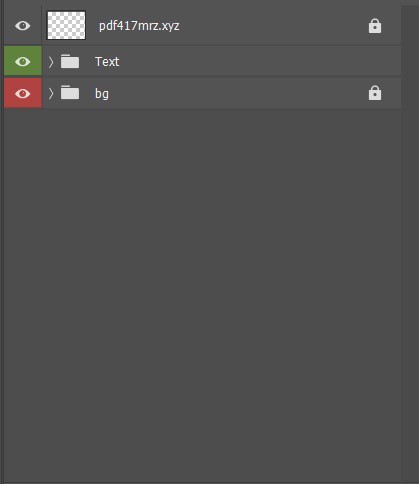Click the lock icon on bg group
419x484 pixels.
click(x=375, y=93)
